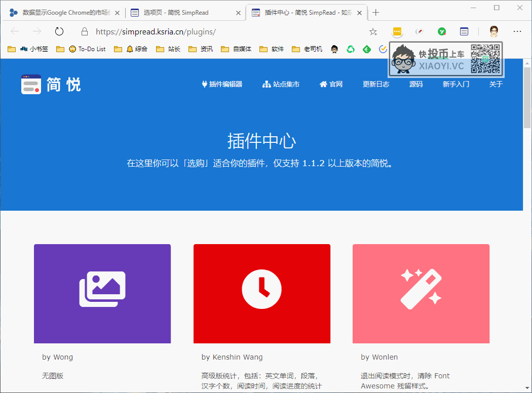
Task: Click the green swirl bookmark icon
Action: point(351,49)
